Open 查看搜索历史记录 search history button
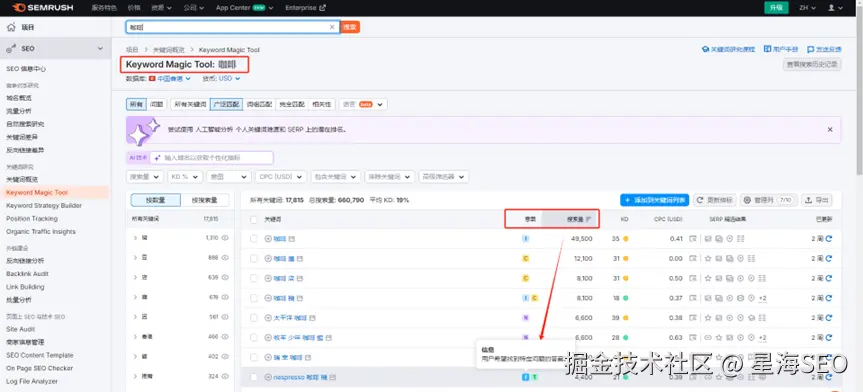Screen dimensions: 863x392 812,64
